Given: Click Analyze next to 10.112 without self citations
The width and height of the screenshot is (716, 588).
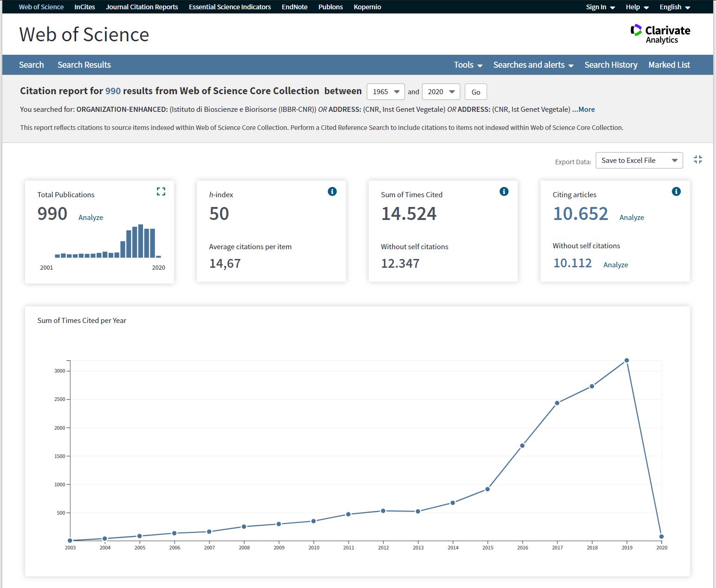Looking at the screenshot, I should (616, 265).
